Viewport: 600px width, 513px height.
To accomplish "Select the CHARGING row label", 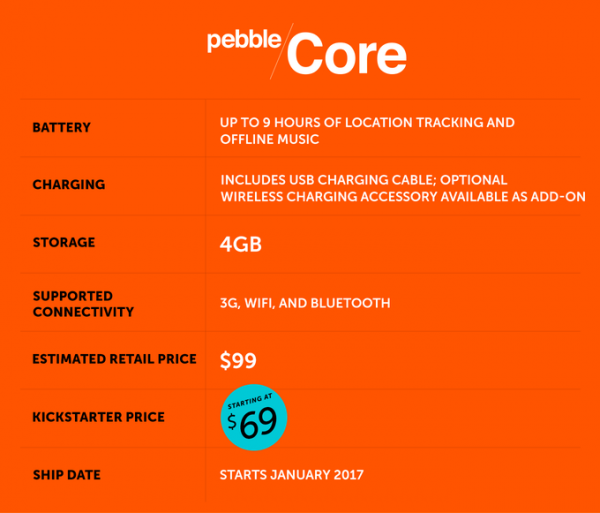I will tap(68, 185).
